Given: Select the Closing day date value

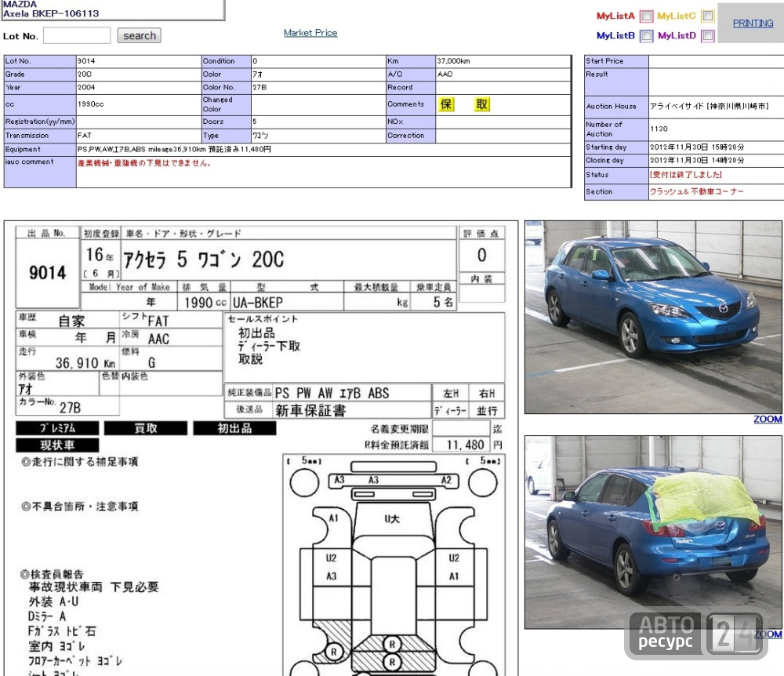Looking at the screenshot, I should 697,160.
